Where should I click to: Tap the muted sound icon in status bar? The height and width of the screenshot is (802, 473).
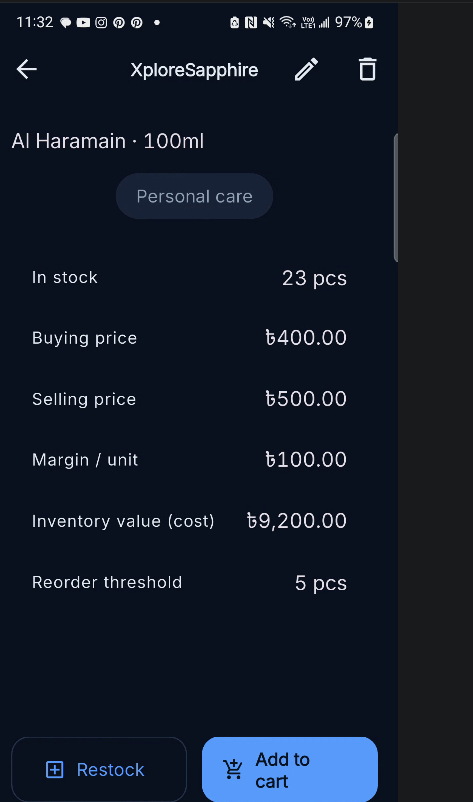[x=268, y=23]
